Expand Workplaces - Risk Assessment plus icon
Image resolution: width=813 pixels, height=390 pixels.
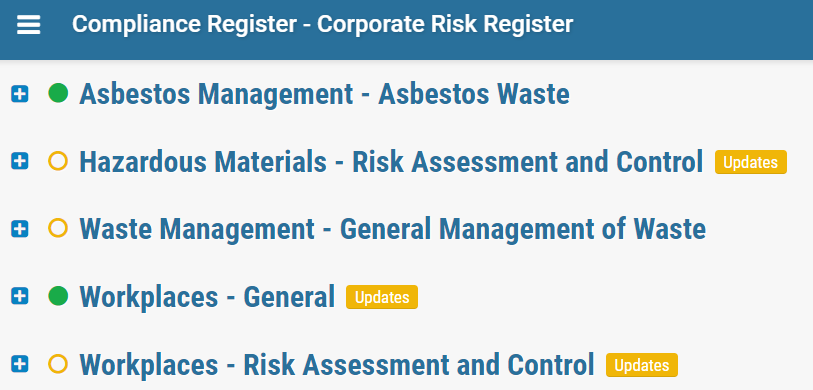(20, 364)
